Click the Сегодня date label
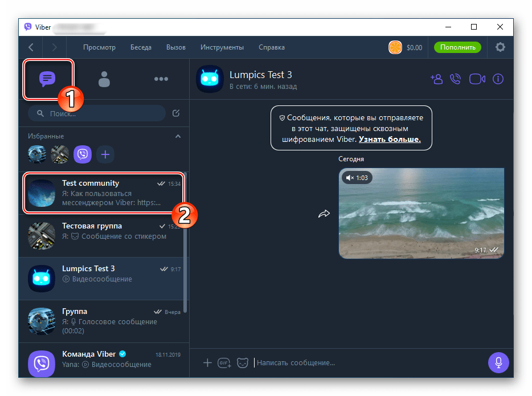 (351, 159)
